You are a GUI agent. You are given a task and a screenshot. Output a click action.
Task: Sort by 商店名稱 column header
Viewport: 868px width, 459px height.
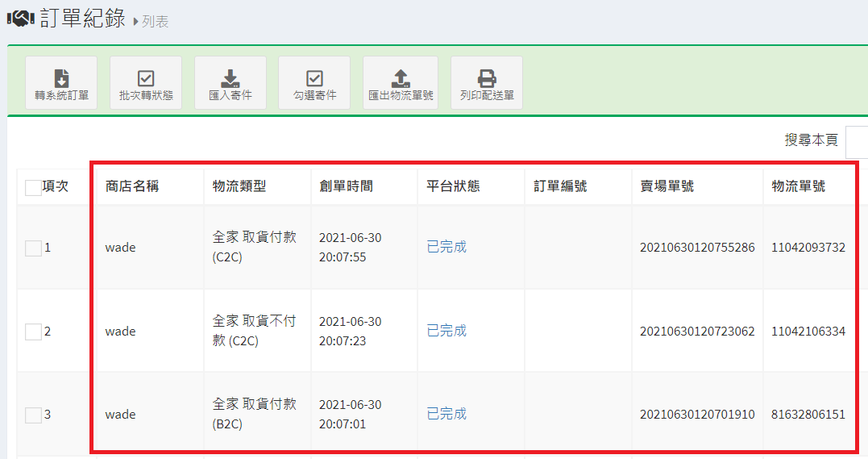point(132,186)
